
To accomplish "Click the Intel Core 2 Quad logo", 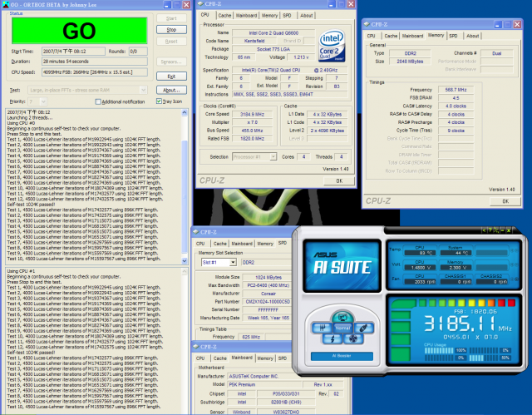I will 332,46.
